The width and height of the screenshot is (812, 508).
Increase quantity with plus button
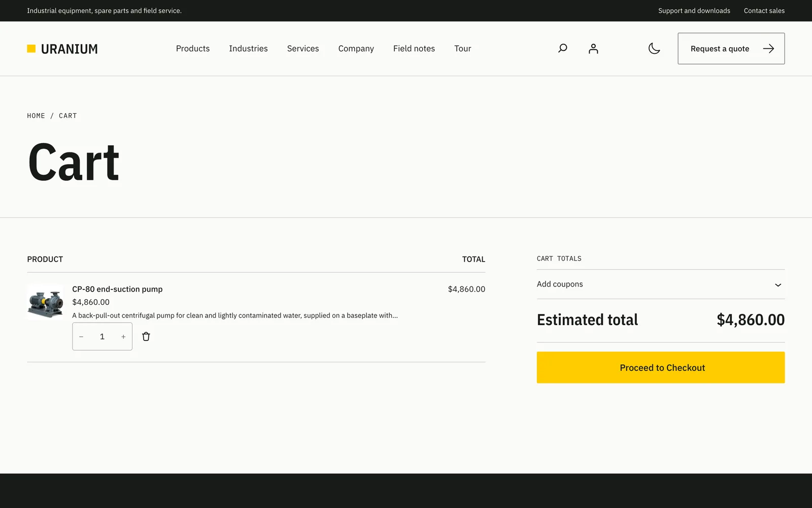(123, 336)
